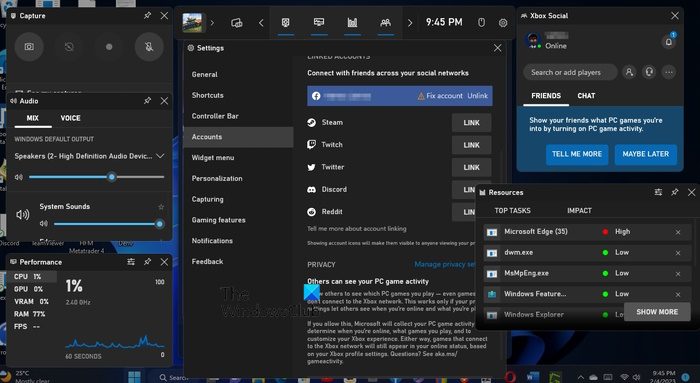Pin the Performance widget

[x=147, y=262]
